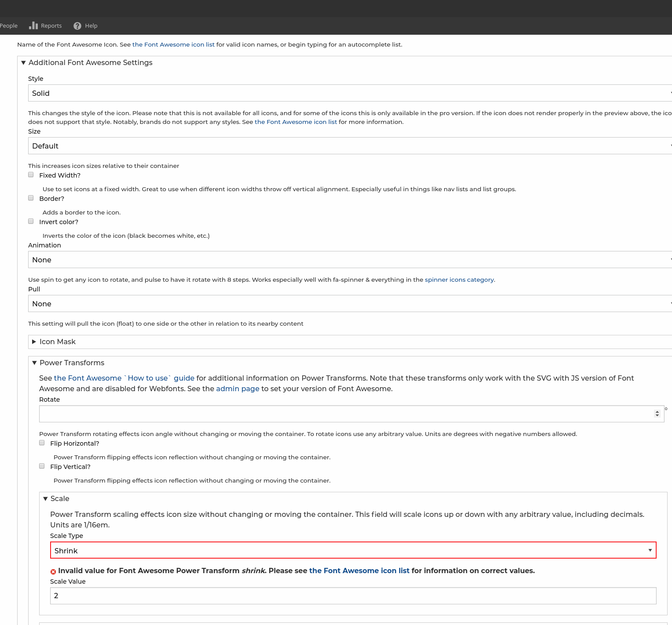This screenshot has width=672, height=625.
Task: Follow the spinner icons category link
Action: click(459, 280)
